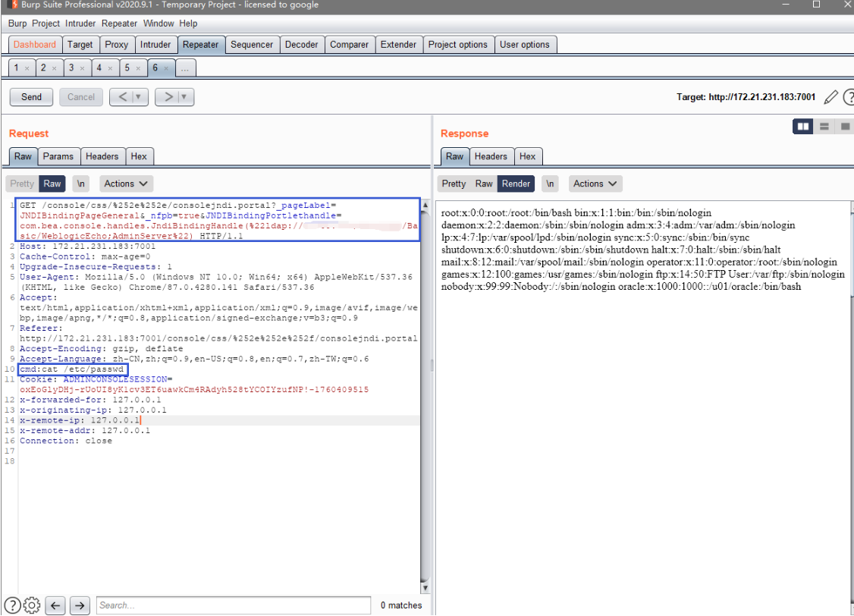Open the Help menu
854x616 pixels.
coord(188,24)
